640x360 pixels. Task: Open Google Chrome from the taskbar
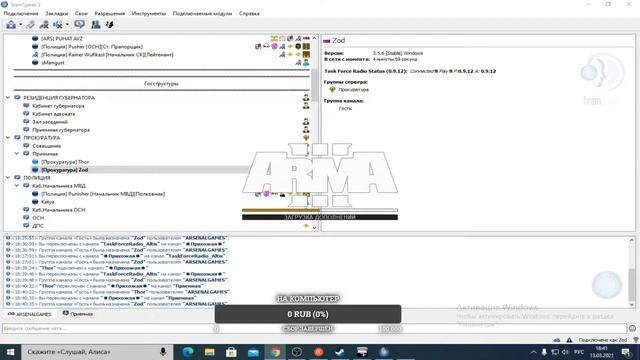coord(276,352)
